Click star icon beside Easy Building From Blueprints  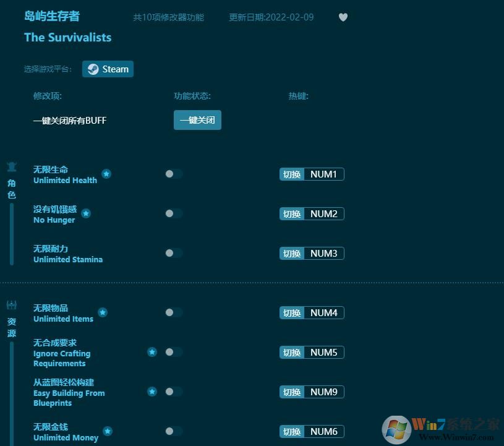(152, 392)
